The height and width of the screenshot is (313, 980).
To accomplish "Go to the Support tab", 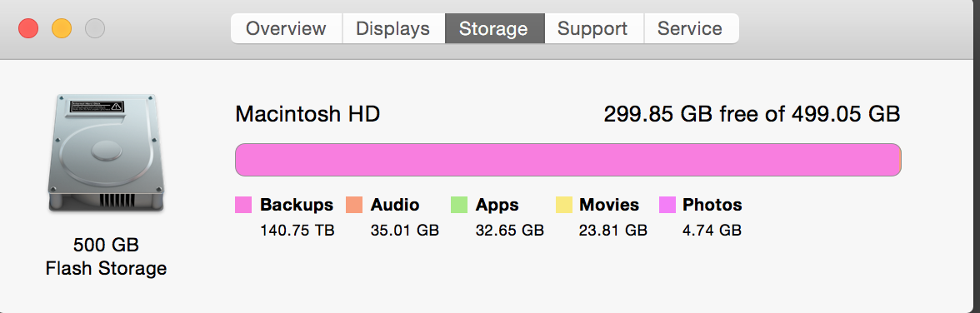I will pos(593,29).
